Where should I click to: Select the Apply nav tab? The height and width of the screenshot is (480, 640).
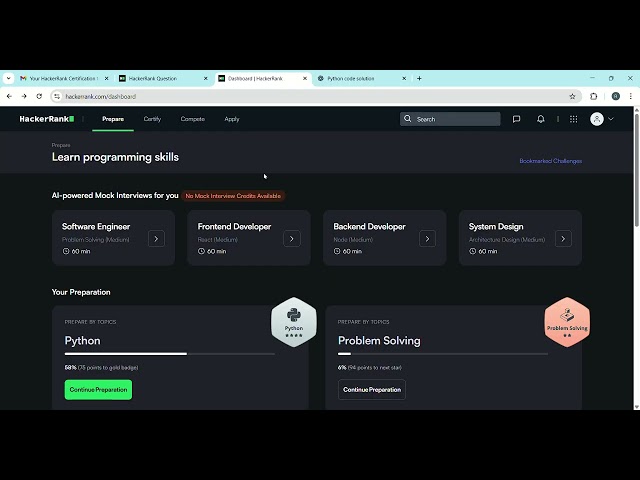[x=232, y=119]
